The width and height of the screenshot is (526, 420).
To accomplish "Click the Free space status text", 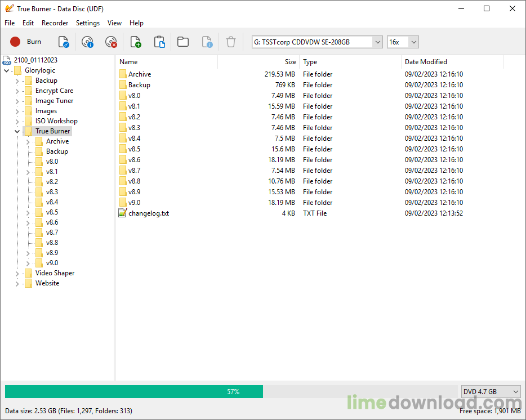I will (x=490, y=411).
